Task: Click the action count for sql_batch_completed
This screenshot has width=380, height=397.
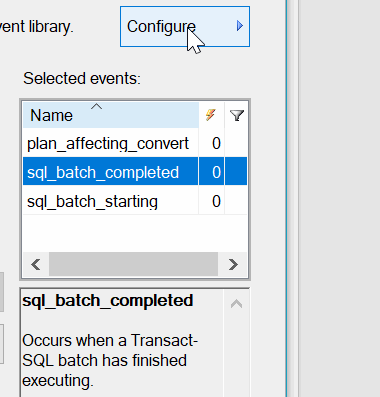Action: pyautogui.click(x=216, y=172)
